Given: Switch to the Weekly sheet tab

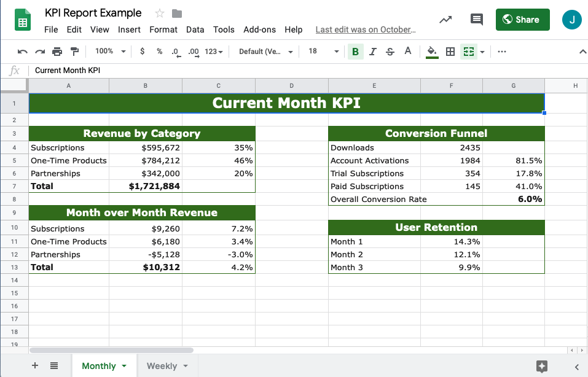Looking at the screenshot, I should pyautogui.click(x=167, y=366).
